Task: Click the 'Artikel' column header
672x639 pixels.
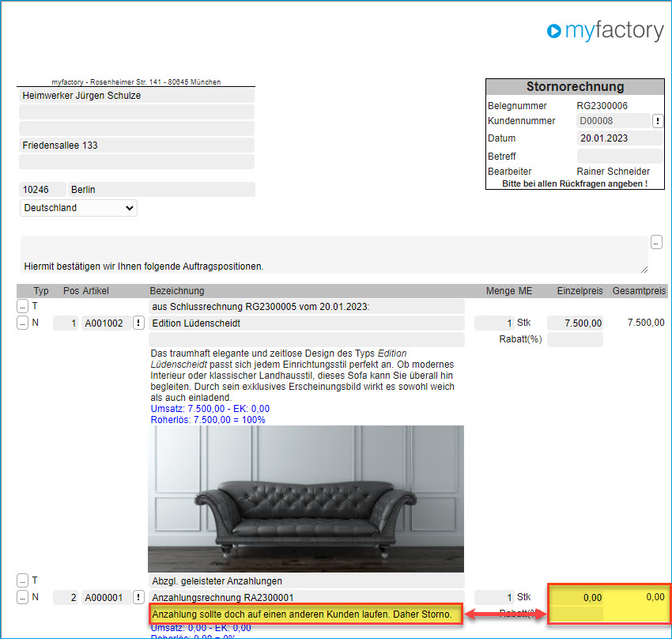Action: pyautogui.click(x=96, y=291)
